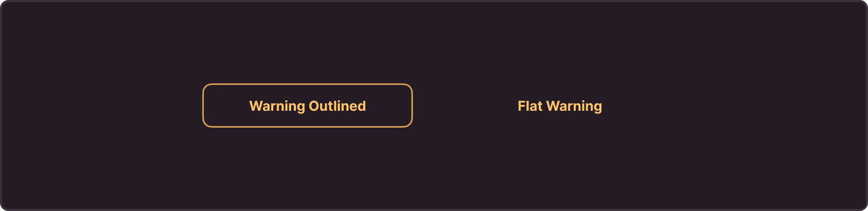
Task: Click the word 'Flat' in right button
Action: (x=530, y=106)
